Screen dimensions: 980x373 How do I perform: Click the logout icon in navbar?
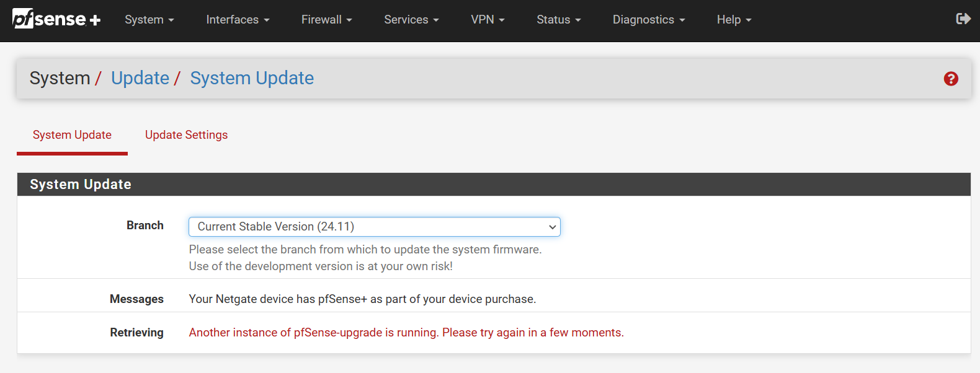963,19
